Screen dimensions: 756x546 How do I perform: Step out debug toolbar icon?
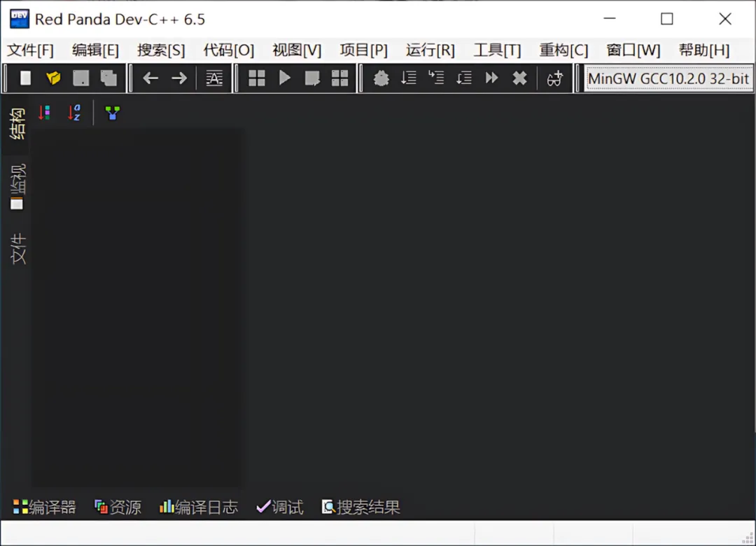point(464,78)
